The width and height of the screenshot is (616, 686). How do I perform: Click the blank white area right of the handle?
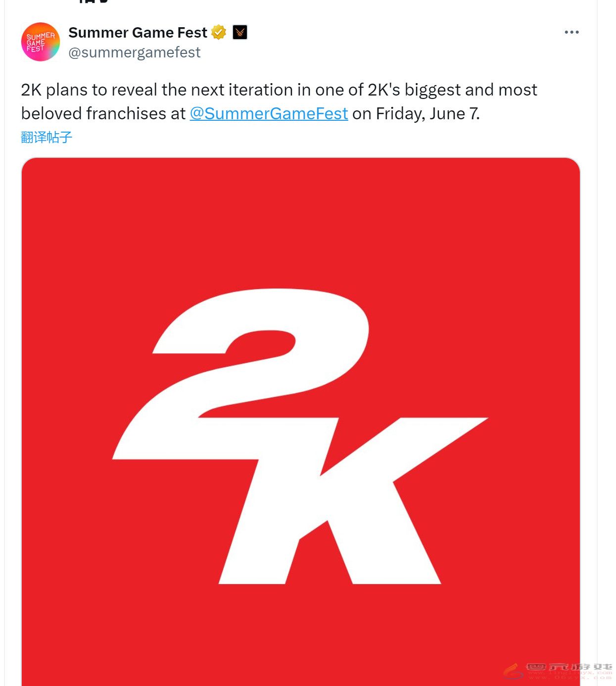pyautogui.click(x=371, y=52)
